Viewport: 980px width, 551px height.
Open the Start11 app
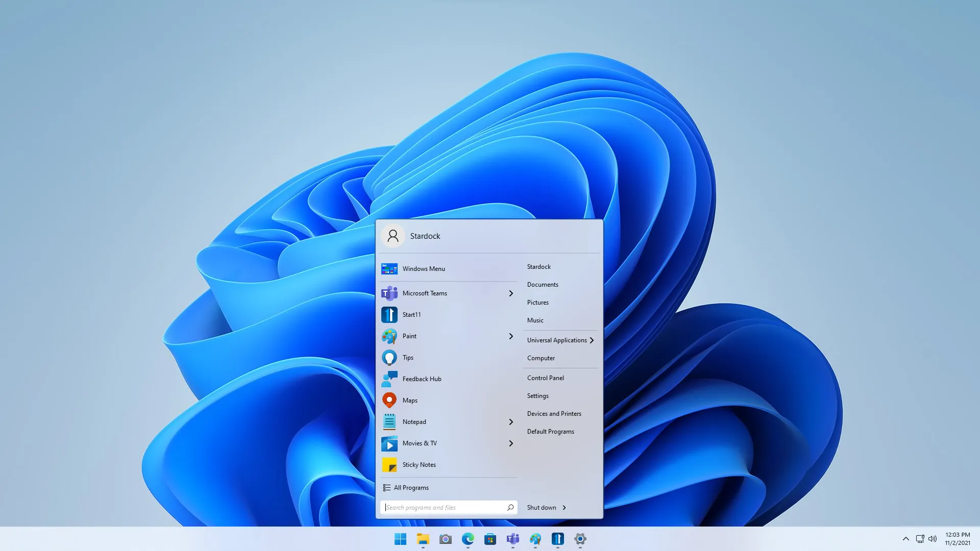click(411, 315)
